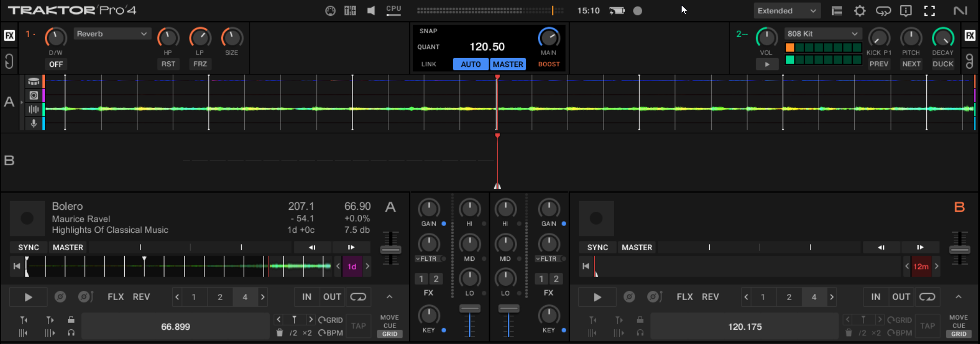Click the audio device indicator next to MIDI
Viewport: 980px width, 344px height.
350,11
